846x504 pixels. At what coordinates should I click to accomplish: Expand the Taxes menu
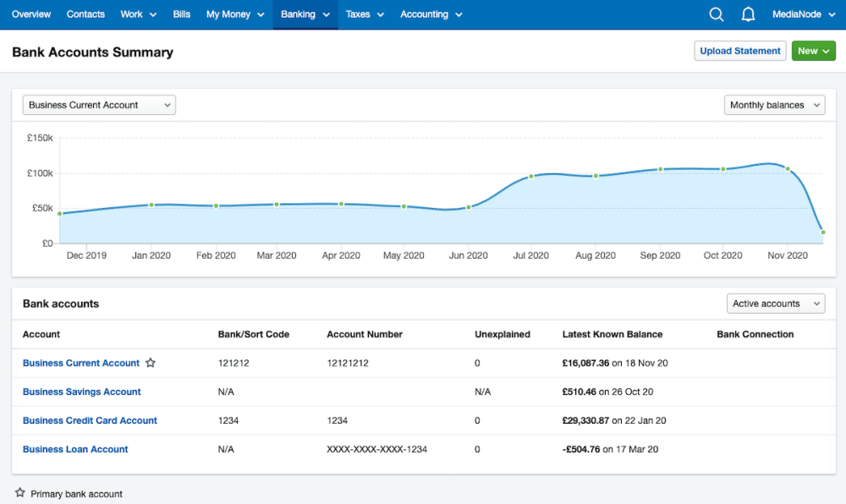pos(364,14)
